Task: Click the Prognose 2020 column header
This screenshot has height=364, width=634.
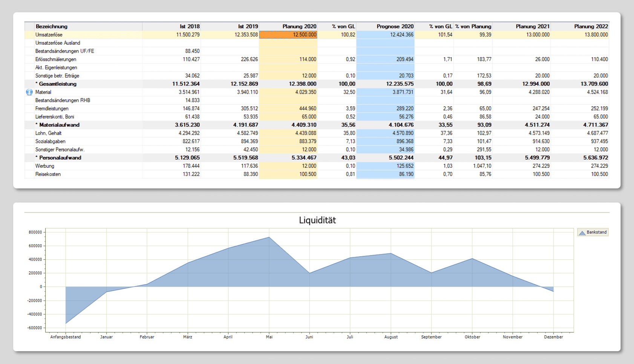Action: point(395,26)
